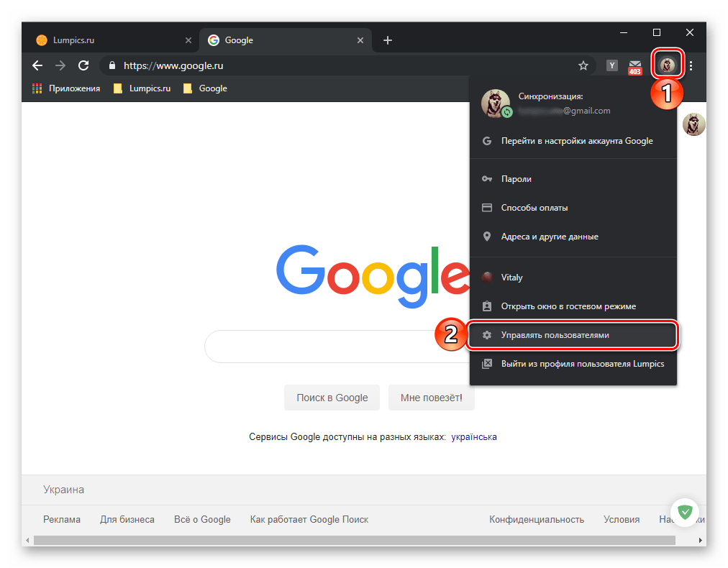Viewport: 728px width, 568px height.
Task: Click Поиск в Google button
Action: (332, 398)
